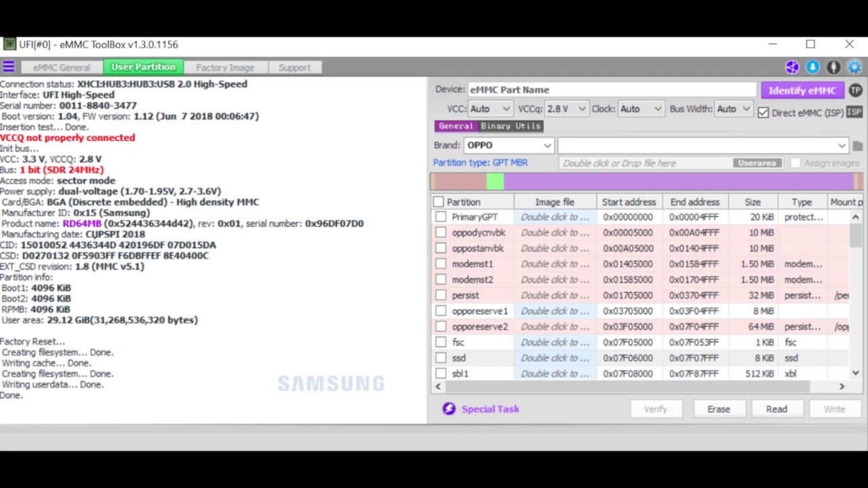Click the Size column header
The height and width of the screenshot is (488, 868).
753,202
